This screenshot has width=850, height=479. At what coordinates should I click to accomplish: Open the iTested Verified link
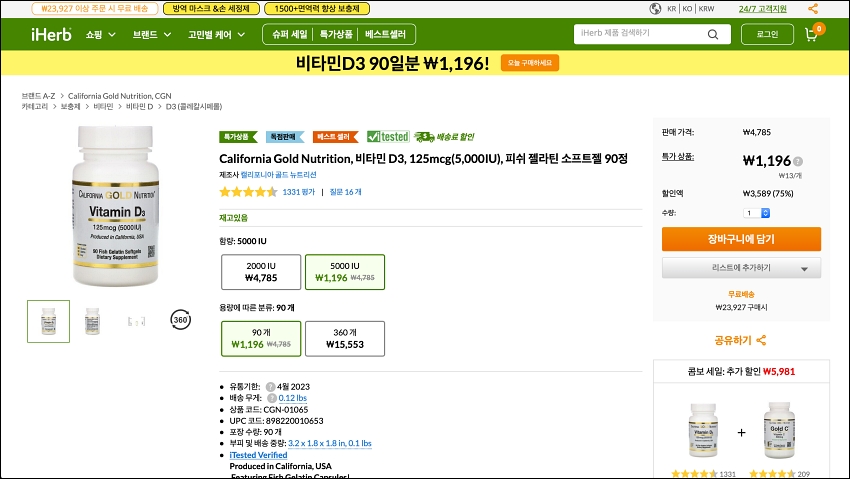coord(258,455)
